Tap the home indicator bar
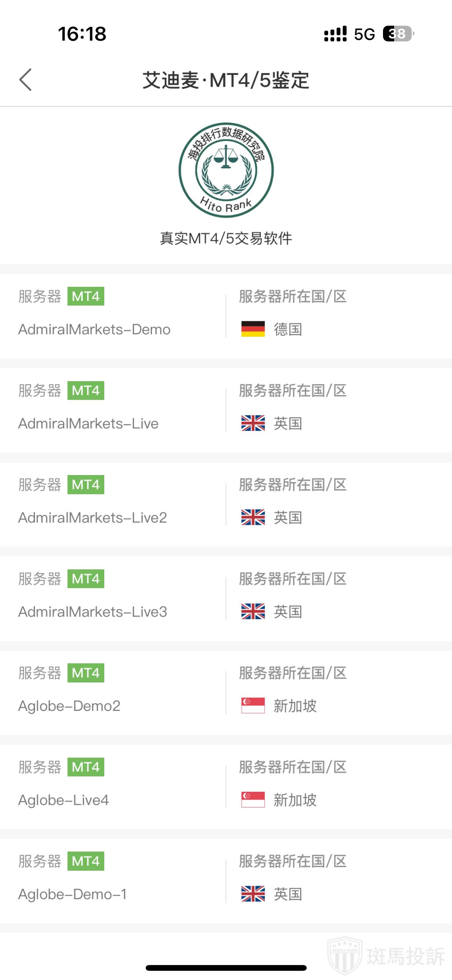This screenshot has width=452, height=980. (x=226, y=968)
